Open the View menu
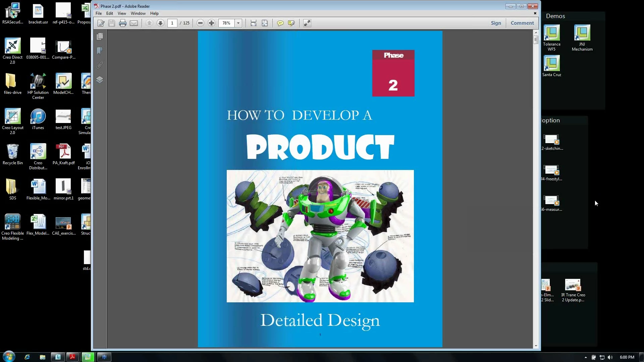This screenshot has width=644, height=362. click(122, 13)
